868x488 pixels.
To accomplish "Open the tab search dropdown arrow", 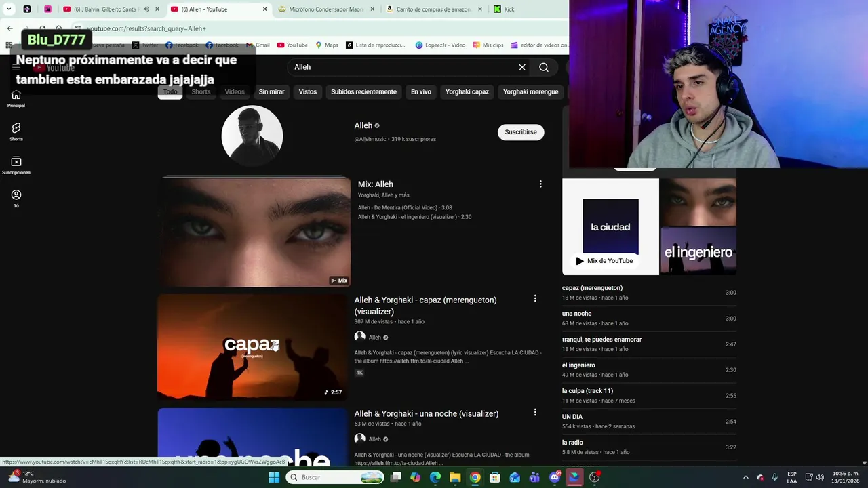I will (9, 9).
